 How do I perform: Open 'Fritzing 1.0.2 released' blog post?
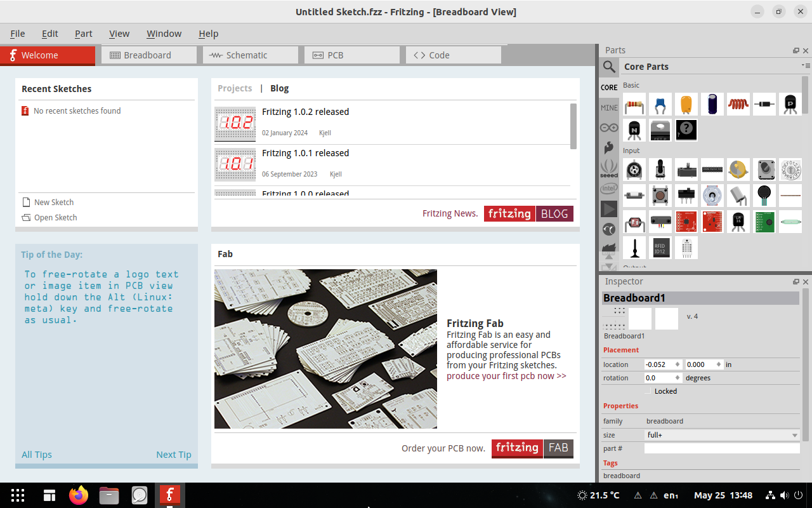tap(306, 112)
